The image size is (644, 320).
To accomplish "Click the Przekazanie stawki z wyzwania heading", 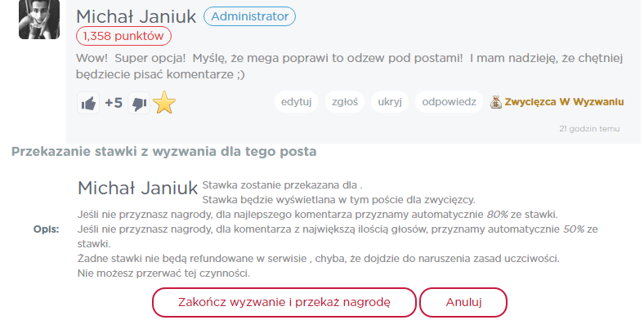I will pos(164,152).
